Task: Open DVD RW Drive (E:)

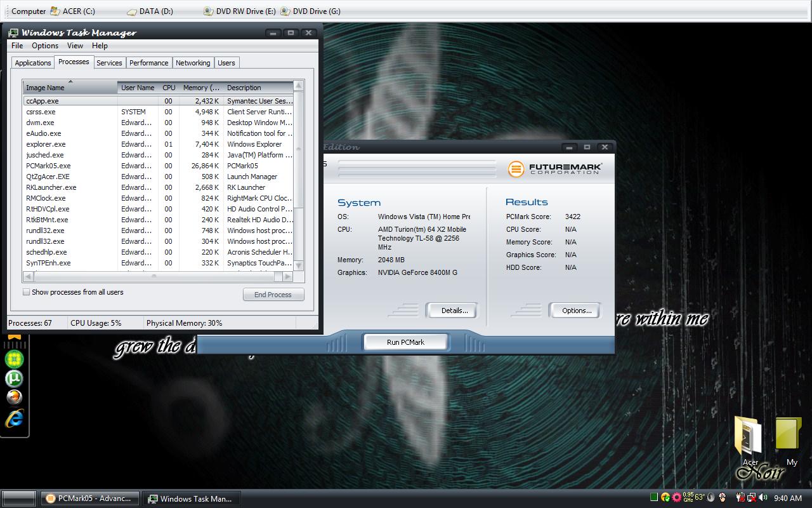Action: (239, 11)
